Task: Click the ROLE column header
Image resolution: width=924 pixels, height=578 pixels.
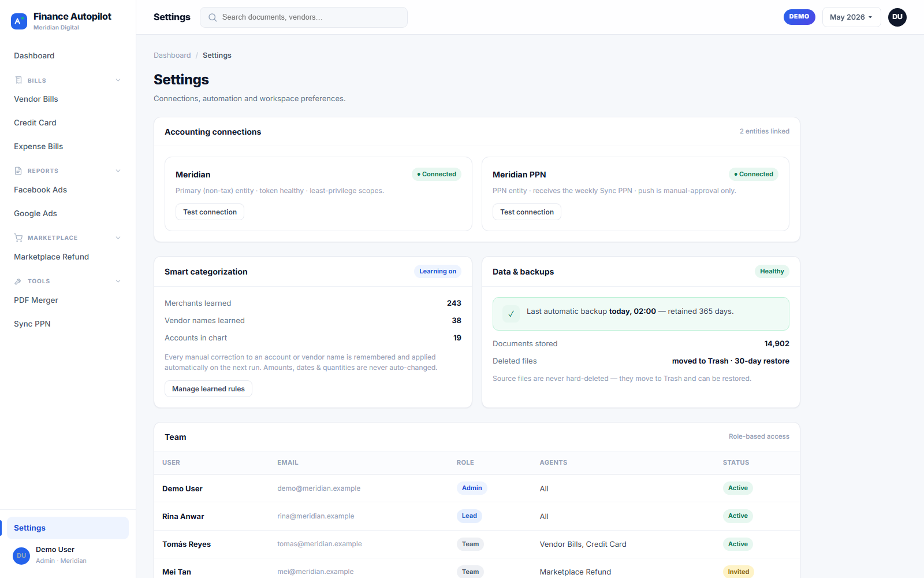Action: coord(465,463)
